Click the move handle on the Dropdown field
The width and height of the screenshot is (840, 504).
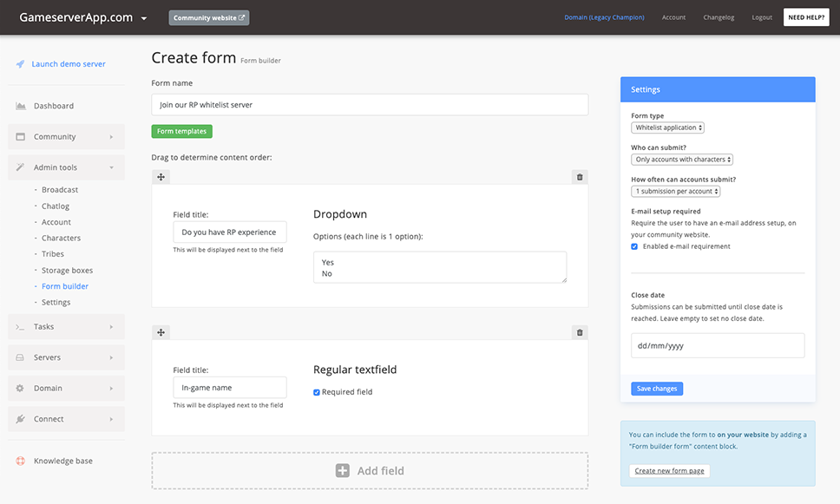coord(161,177)
